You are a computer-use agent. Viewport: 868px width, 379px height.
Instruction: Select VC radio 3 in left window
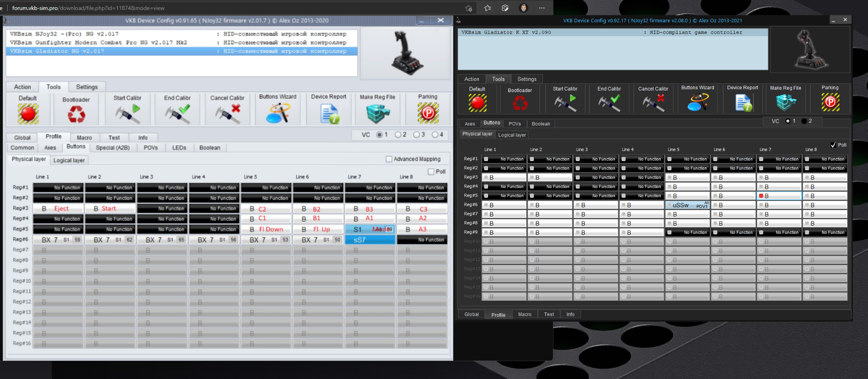pyautogui.click(x=416, y=135)
